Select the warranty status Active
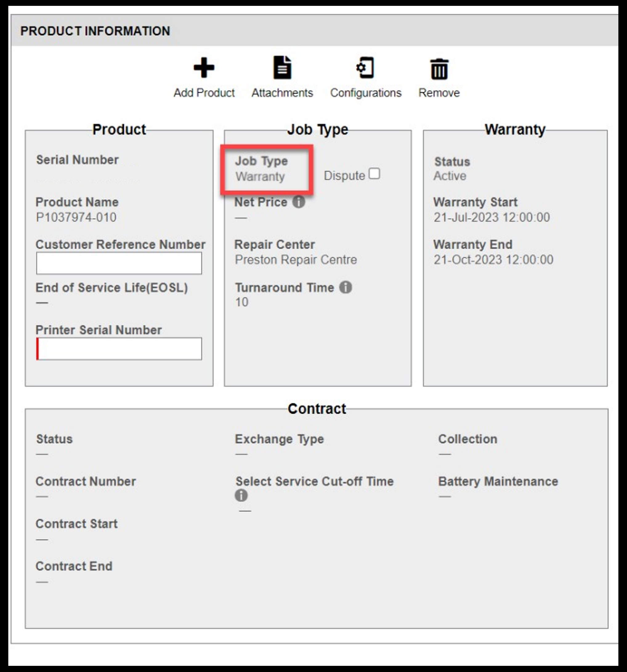Viewport: 627px width, 672px height. click(x=450, y=176)
